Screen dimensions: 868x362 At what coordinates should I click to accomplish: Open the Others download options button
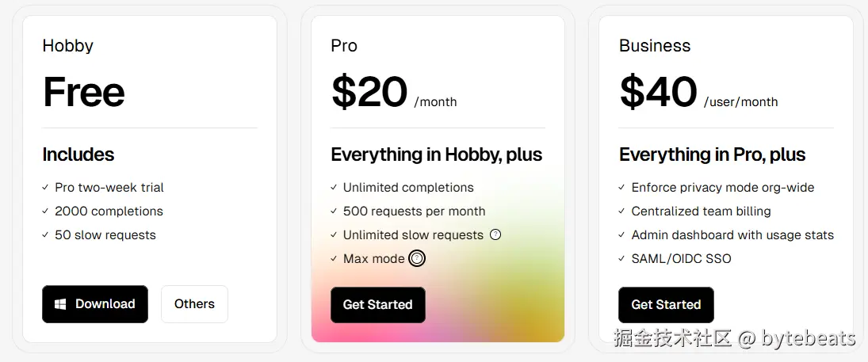(194, 304)
